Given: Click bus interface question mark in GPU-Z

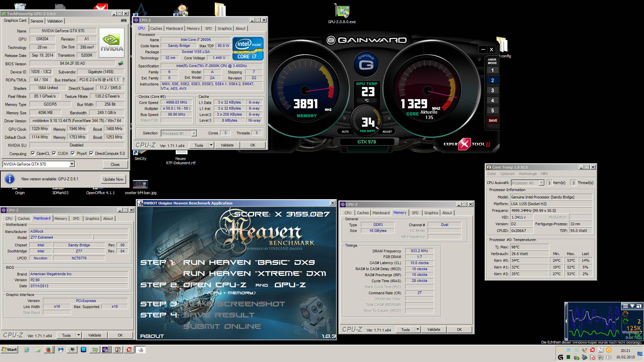Looking at the screenshot, I should coord(123,80).
